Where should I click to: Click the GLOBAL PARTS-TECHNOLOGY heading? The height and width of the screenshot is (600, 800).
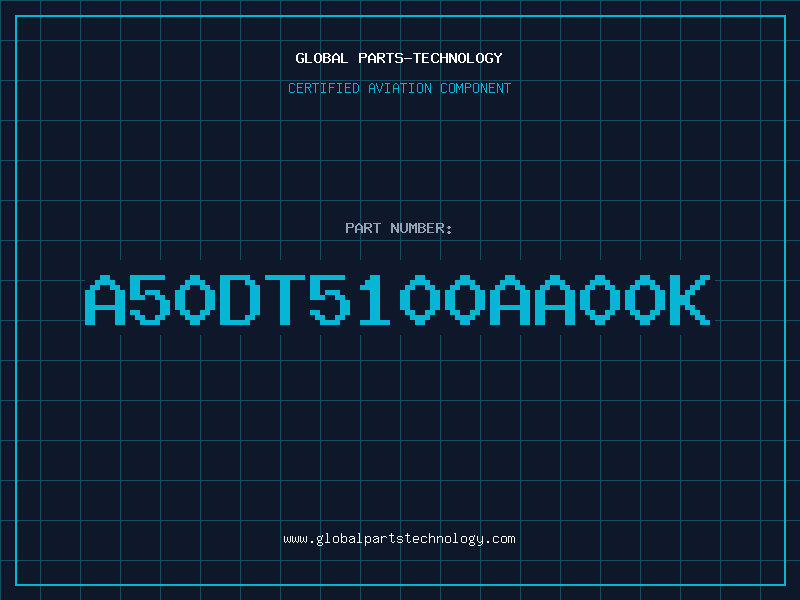(399, 58)
